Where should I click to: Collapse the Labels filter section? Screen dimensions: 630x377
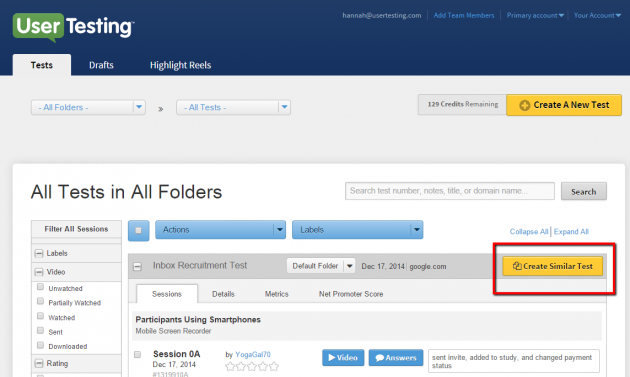pos(39,254)
